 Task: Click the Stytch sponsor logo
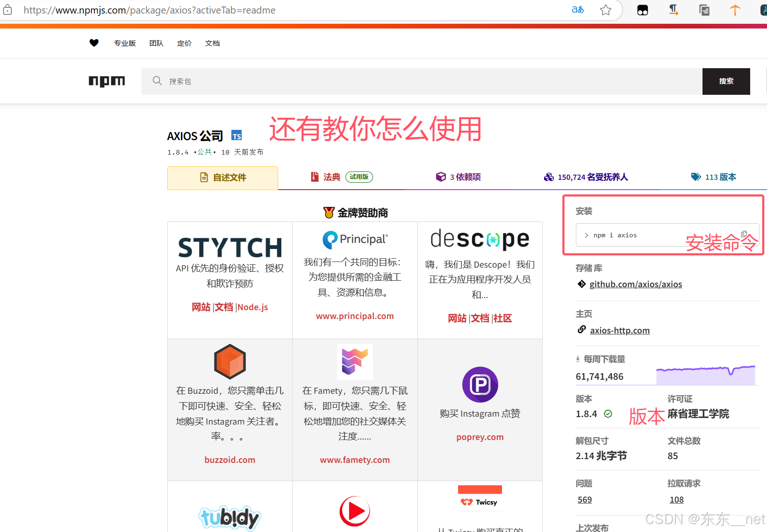(x=230, y=248)
